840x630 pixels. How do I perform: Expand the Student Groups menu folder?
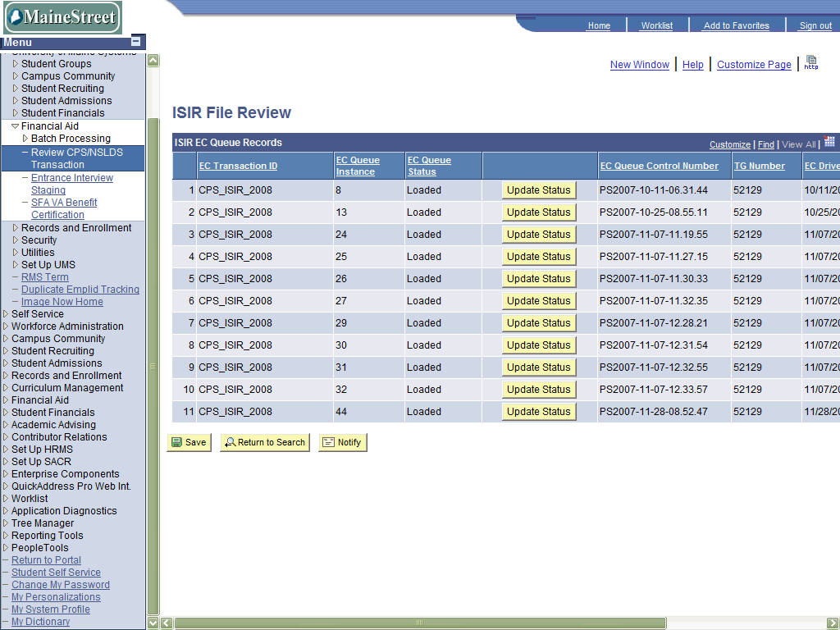click(16, 64)
